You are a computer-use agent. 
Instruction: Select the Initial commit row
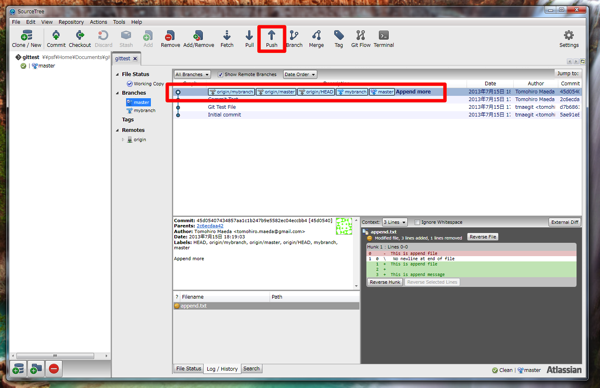point(377,115)
